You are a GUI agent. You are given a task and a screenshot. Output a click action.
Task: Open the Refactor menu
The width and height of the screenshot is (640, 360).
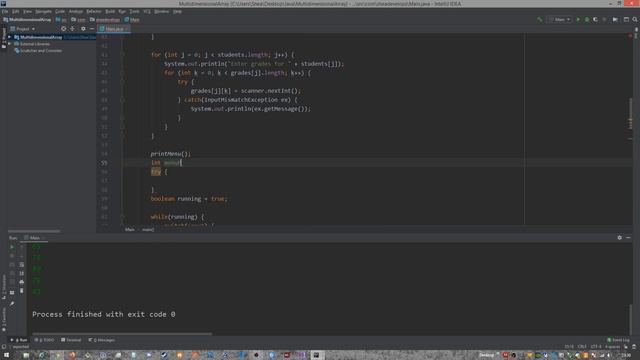click(94, 11)
